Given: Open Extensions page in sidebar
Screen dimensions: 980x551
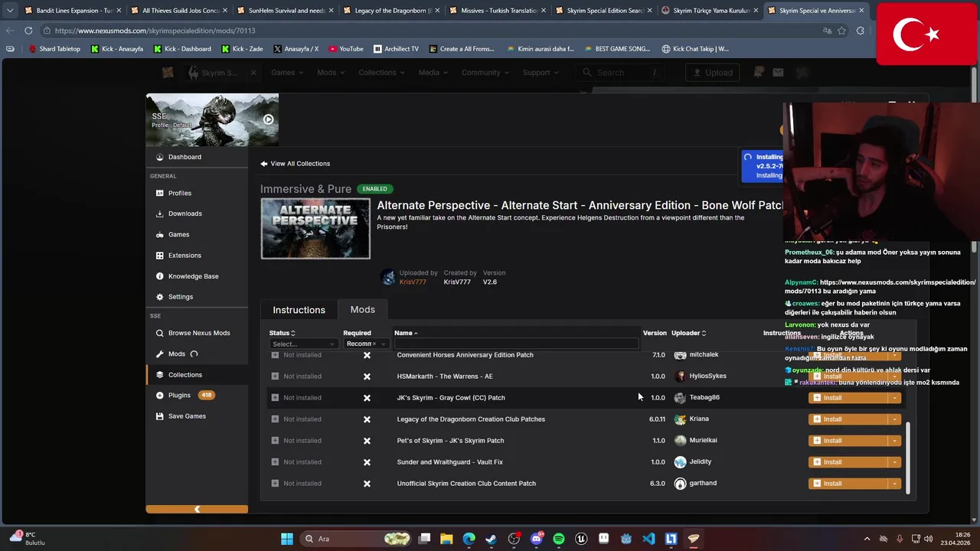Looking at the screenshot, I should (x=185, y=255).
